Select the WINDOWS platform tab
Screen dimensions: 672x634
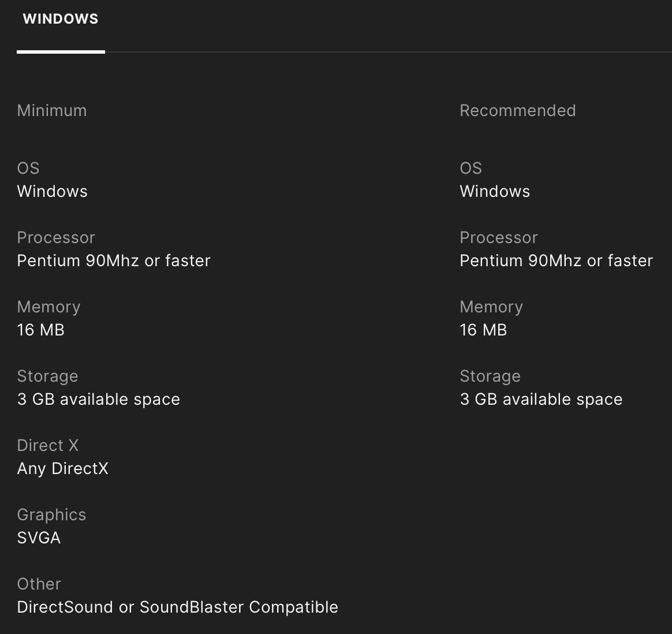point(61,19)
